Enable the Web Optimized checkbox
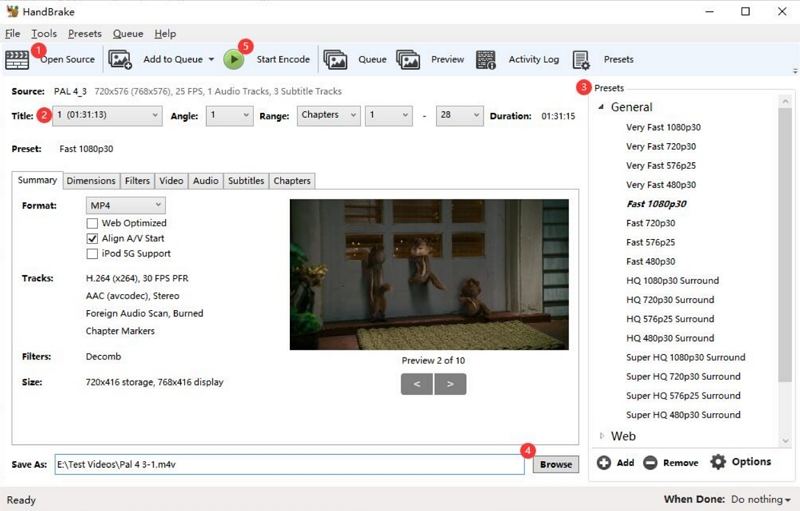This screenshot has height=511, width=800. 93,223
